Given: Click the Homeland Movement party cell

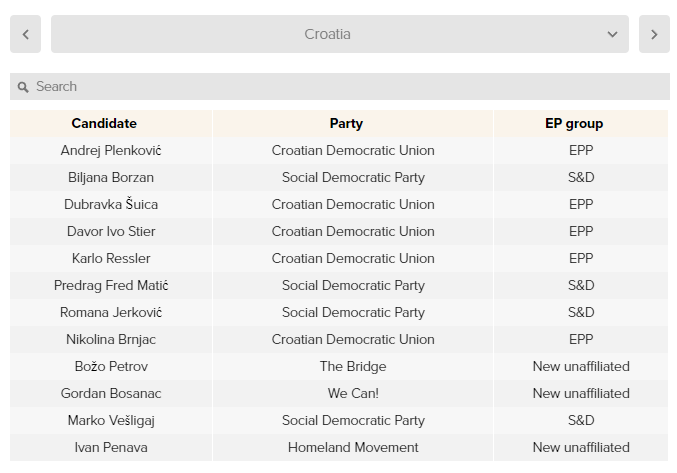Looking at the screenshot, I should (353, 448).
